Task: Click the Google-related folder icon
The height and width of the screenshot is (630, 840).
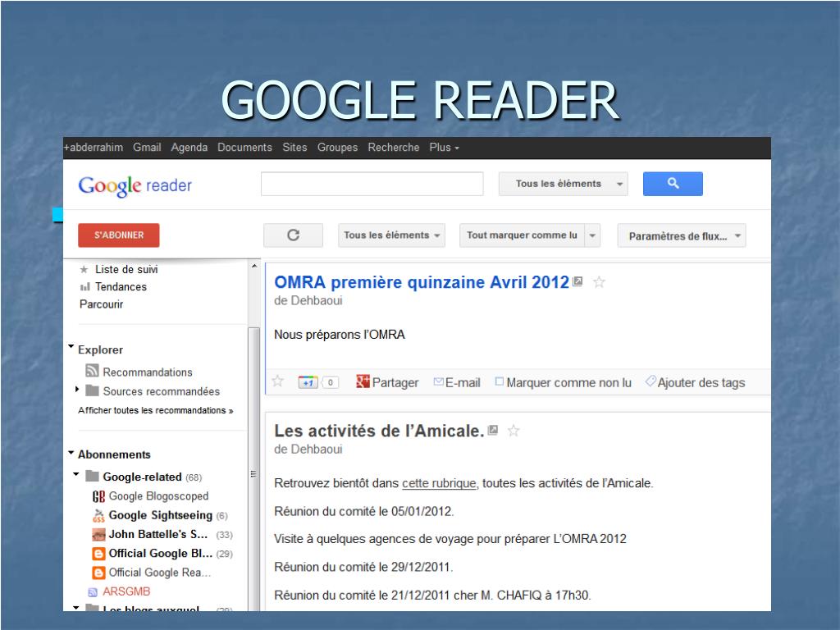Action: coord(92,476)
